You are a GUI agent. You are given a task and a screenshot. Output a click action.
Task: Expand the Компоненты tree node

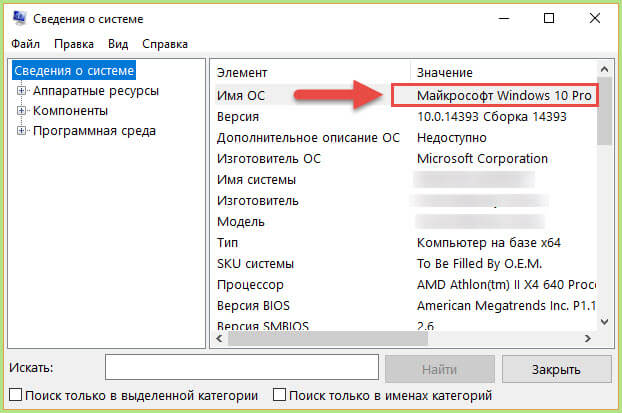pyautogui.click(x=20, y=111)
